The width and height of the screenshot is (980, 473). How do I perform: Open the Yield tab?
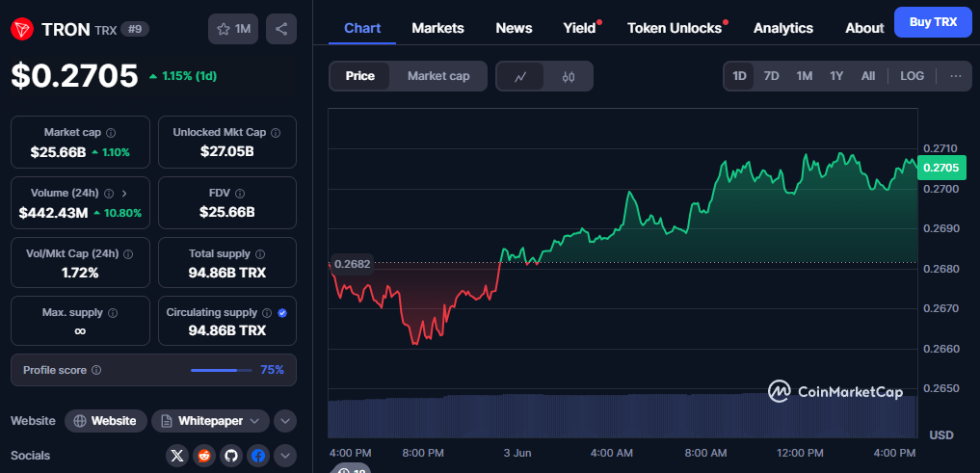pyautogui.click(x=579, y=28)
